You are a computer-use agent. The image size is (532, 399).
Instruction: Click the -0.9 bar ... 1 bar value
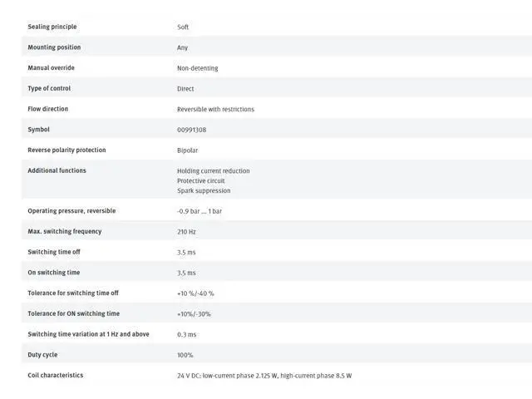(199, 211)
